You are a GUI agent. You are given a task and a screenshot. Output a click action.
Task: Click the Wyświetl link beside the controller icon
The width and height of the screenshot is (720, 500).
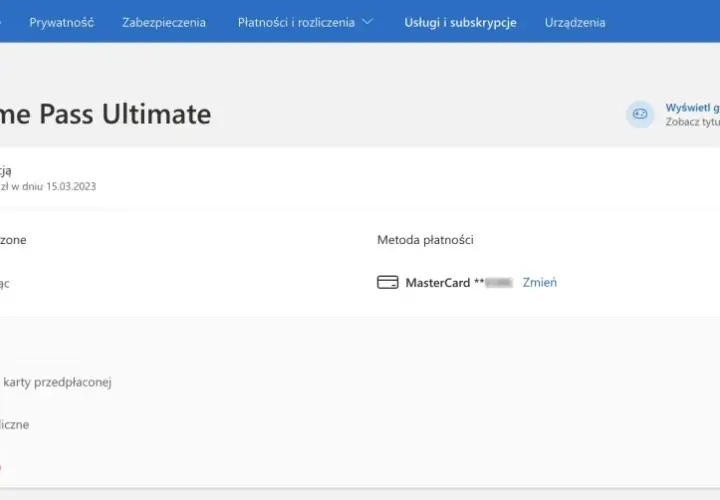(x=692, y=108)
